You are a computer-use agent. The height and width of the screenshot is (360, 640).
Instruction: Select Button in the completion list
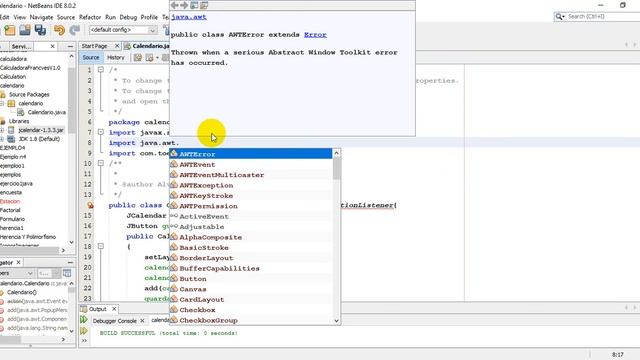251,279
